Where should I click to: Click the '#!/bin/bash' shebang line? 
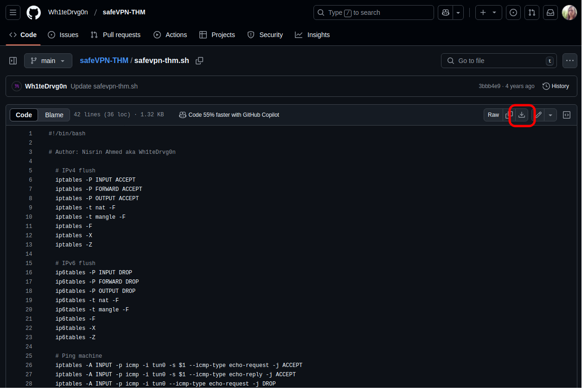point(67,133)
